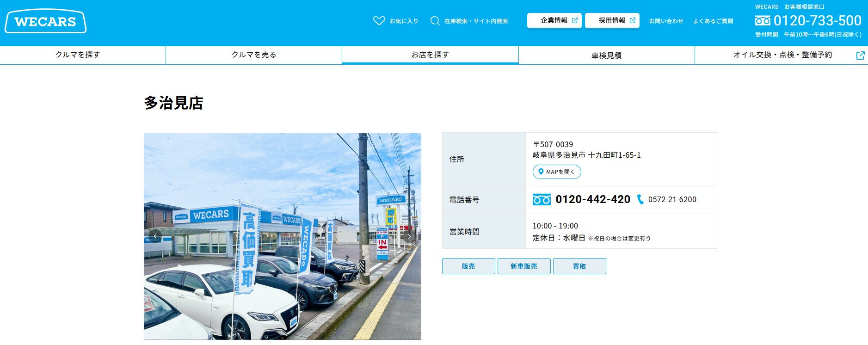Show previous store photo with left arrow
Image resolution: width=868 pixels, height=345 pixels.
(x=155, y=236)
